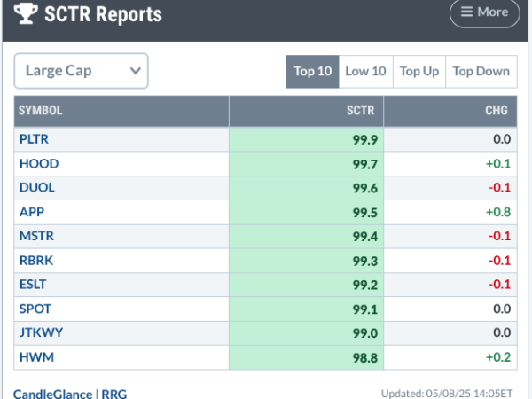Screen dimensions: 532x399
Task: Switch to the Top Up tab
Action: pos(419,72)
